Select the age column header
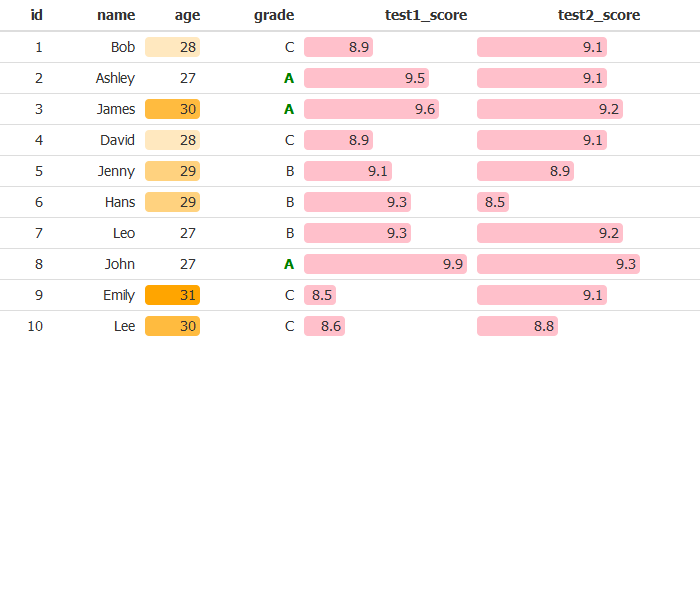The width and height of the screenshot is (700, 600). (187, 15)
